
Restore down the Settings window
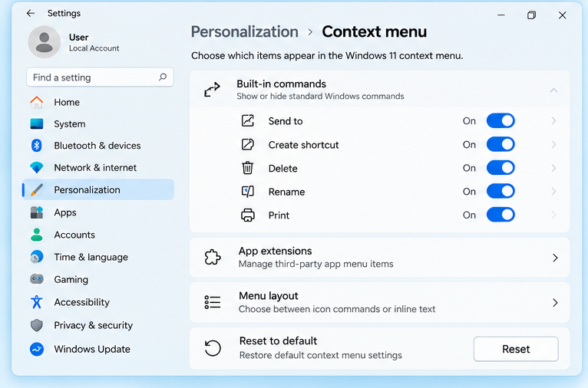click(531, 15)
